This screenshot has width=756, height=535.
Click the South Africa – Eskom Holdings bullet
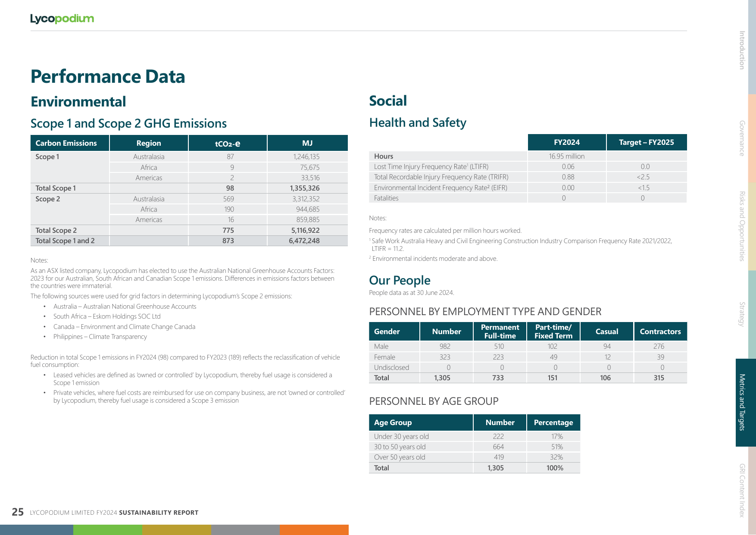point(107,316)
